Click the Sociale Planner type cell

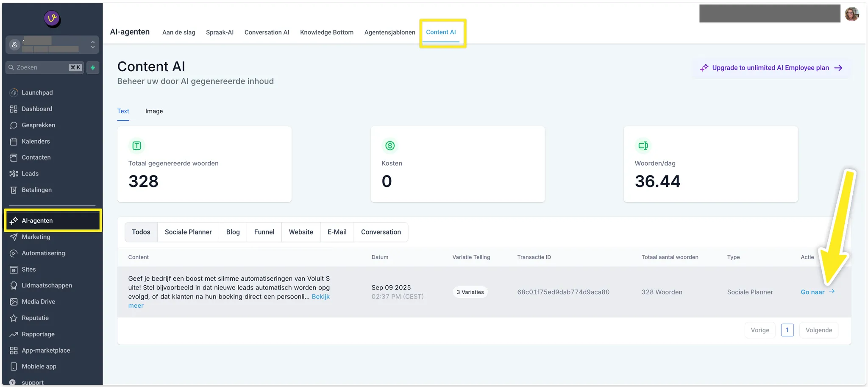click(x=750, y=292)
